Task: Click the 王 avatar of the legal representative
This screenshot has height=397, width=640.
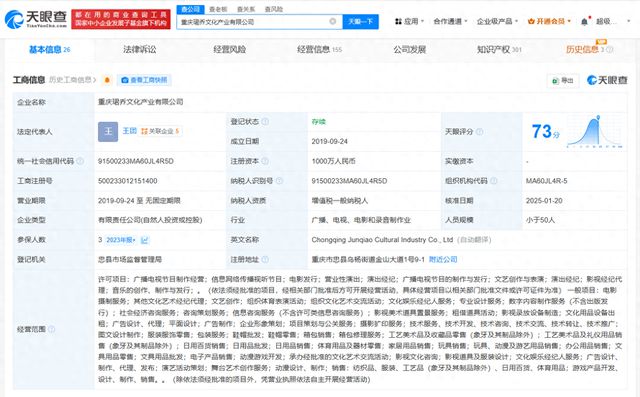Action: [108, 132]
